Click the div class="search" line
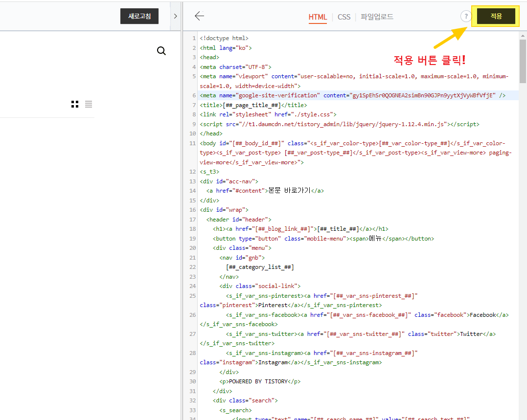The width and height of the screenshot is (527, 420). coord(245,401)
